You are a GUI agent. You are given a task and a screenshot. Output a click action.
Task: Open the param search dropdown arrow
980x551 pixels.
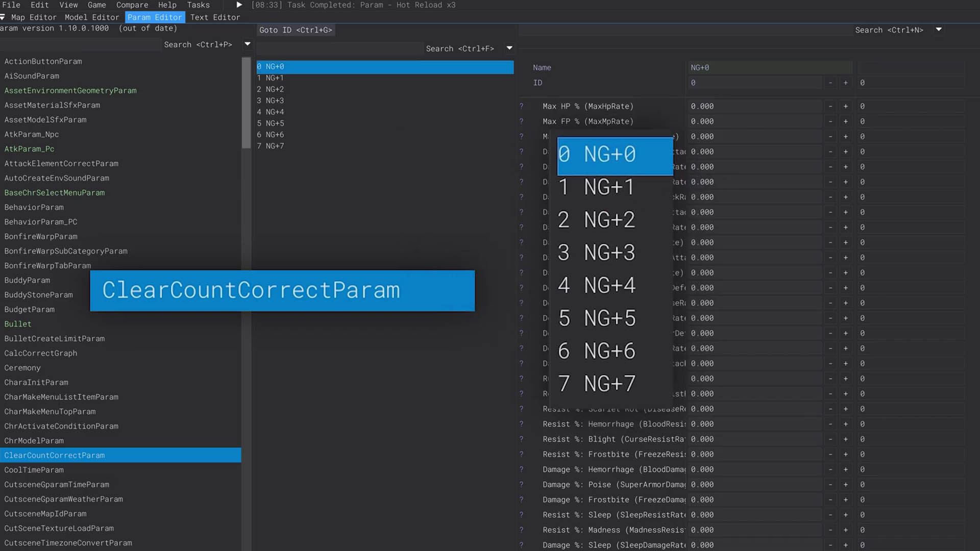coord(248,44)
